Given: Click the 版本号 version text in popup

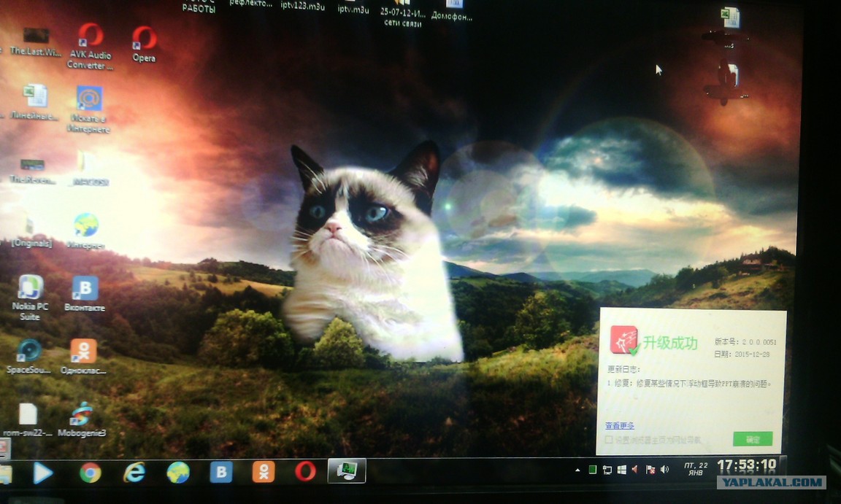Looking at the screenshot, I should pyautogui.click(x=745, y=341).
